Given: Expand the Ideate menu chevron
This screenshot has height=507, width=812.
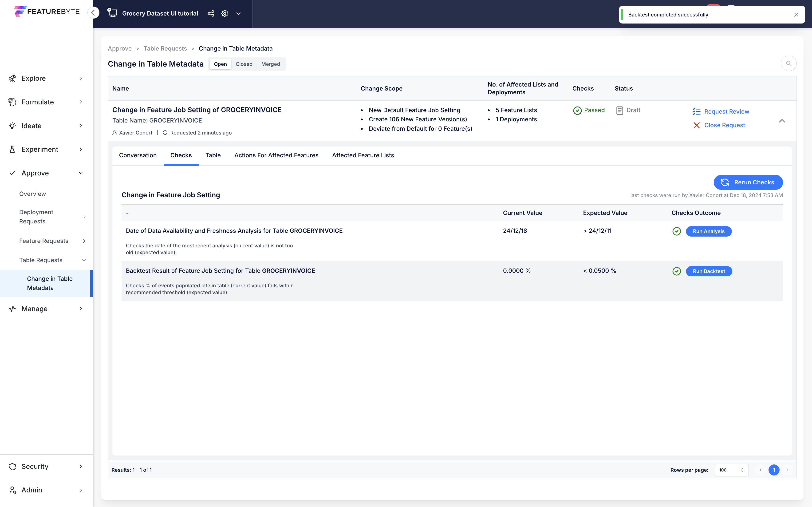Looking at the screenshot, I should coord(81,126).
